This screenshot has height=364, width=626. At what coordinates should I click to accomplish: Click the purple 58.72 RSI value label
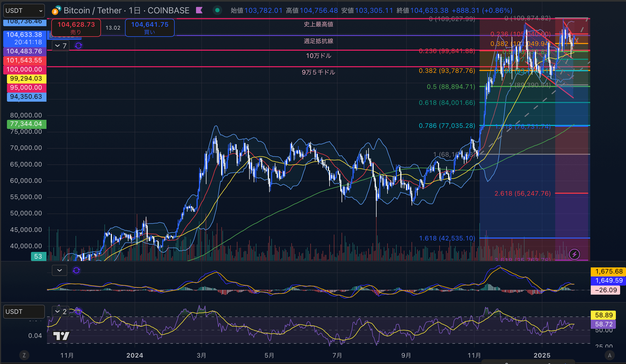point(604,324)
